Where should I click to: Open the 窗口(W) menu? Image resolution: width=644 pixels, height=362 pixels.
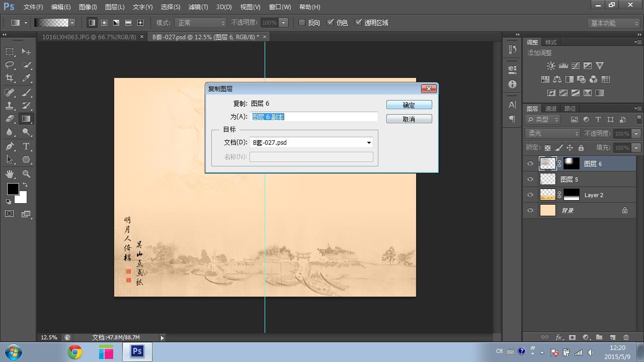point(280,7)
